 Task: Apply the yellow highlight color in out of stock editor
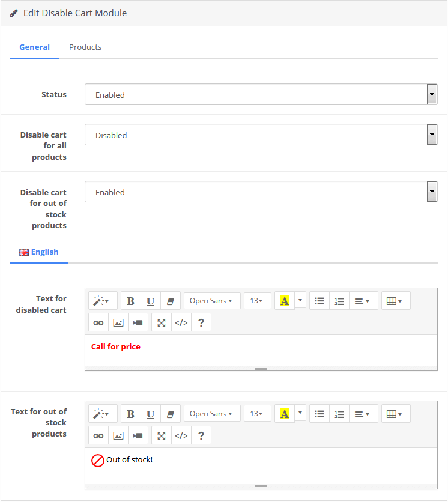(x=285, y=414)
